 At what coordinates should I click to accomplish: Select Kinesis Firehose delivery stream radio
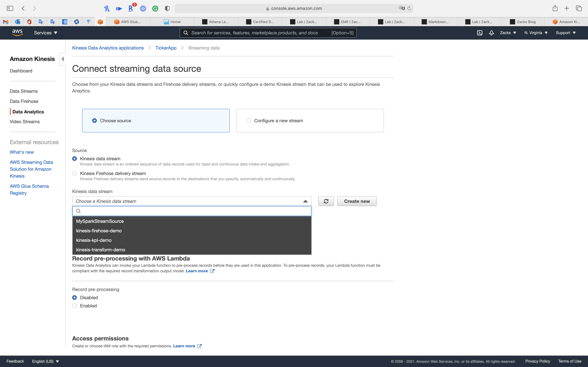click(75, 173)
